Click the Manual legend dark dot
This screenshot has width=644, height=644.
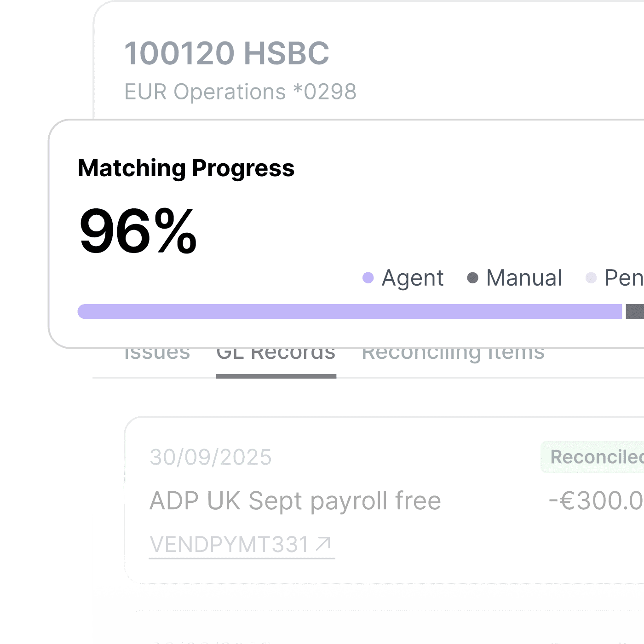coord(472,278)
